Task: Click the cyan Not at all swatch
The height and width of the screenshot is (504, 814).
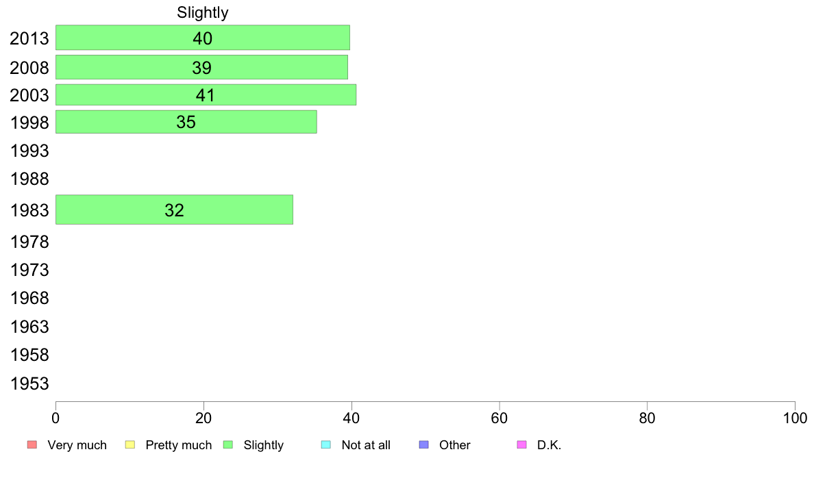Action: tap(326, 445)
